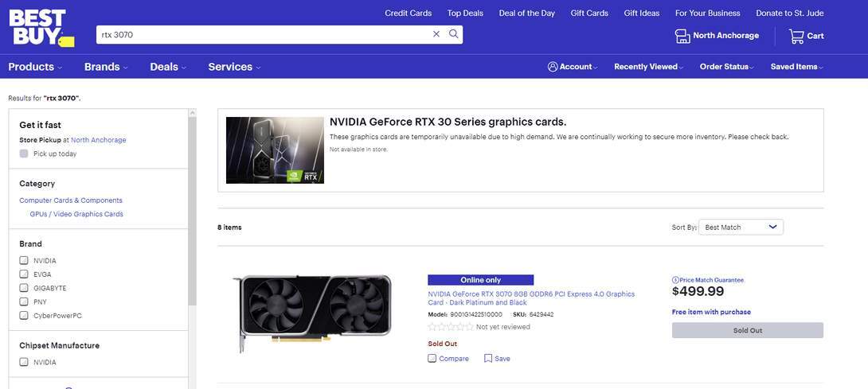Save the RTX 3070 with bookmark icon
The image size is (868, 389).
pos(488,359)
